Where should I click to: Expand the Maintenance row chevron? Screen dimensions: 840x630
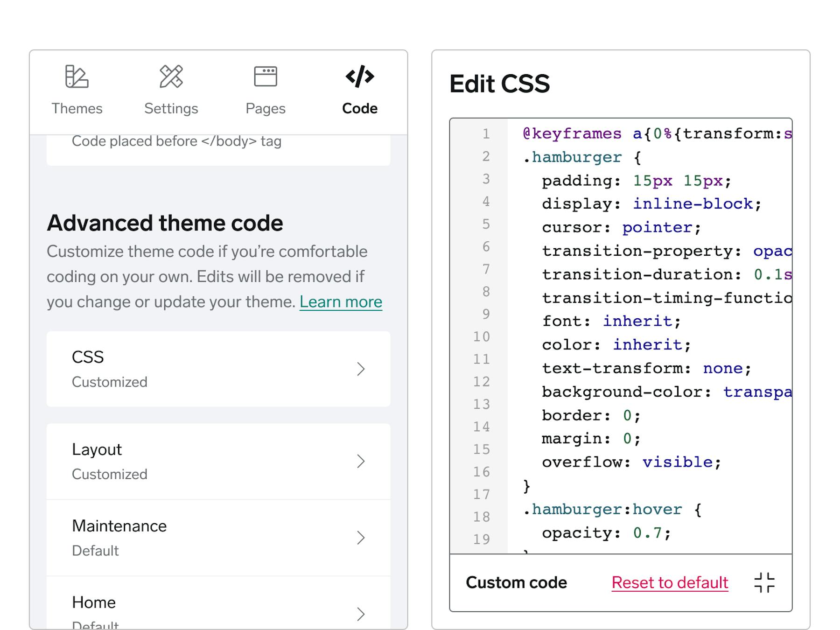click(361, 538)
